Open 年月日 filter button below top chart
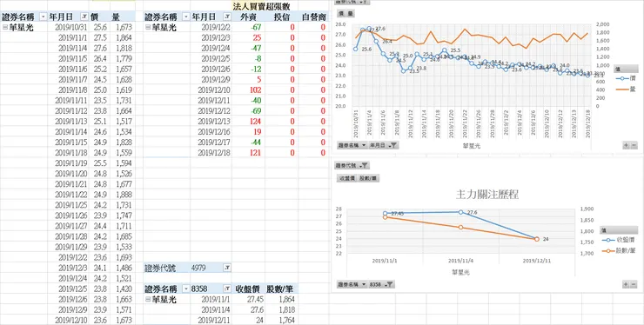This screenshot has height=325, width=644. click(x=384, y=145)
